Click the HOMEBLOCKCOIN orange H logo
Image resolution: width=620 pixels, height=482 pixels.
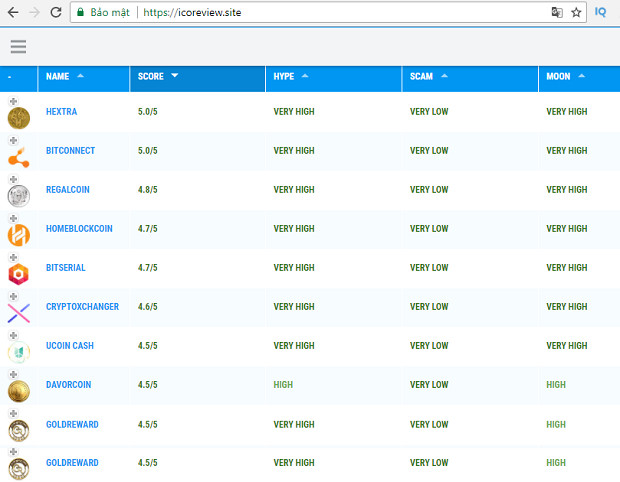coord(19,235)
